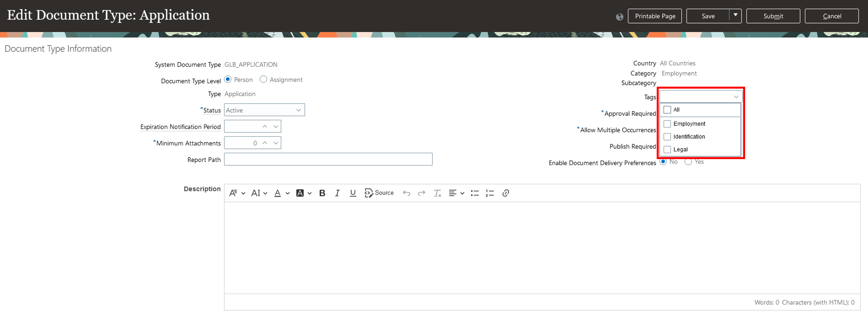Click the Submit button
The width and height of the screenshot is (868, 316).
(773, 16)
